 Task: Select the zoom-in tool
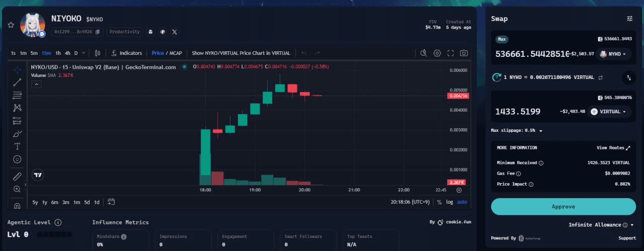pyautogui.click(x=17, y=189)
